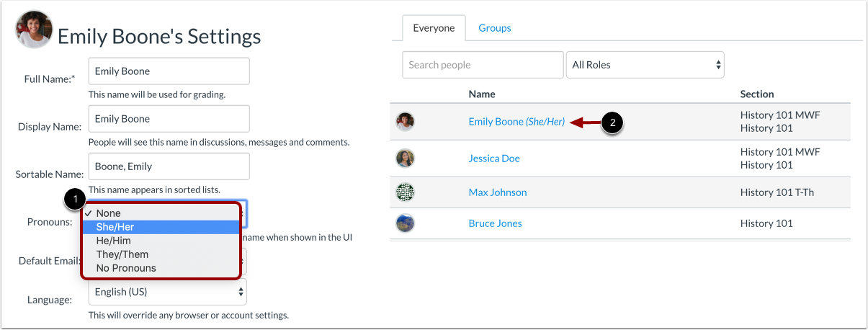Screen dimensions: 868x330
Task: Switch to the Groups tab
Action: tap(495, 28)
